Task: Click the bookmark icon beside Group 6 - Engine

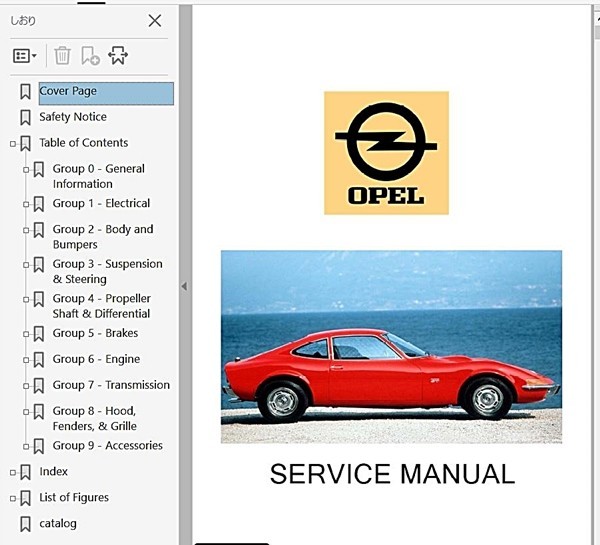Action: pos(39,360)
